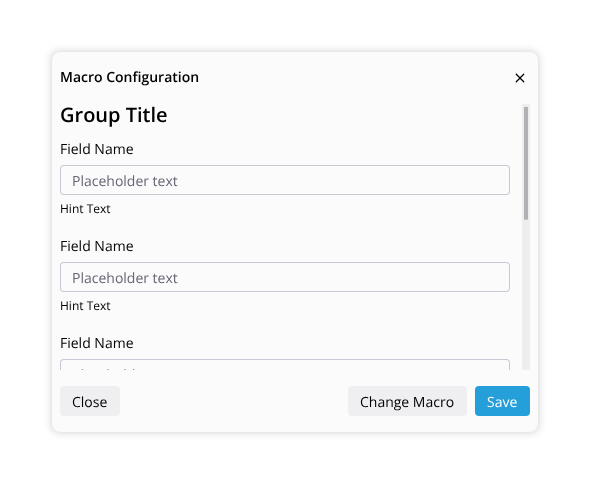Click the third Field Name label
Viewport: 590px width, 484px height.
pos(97,343)
